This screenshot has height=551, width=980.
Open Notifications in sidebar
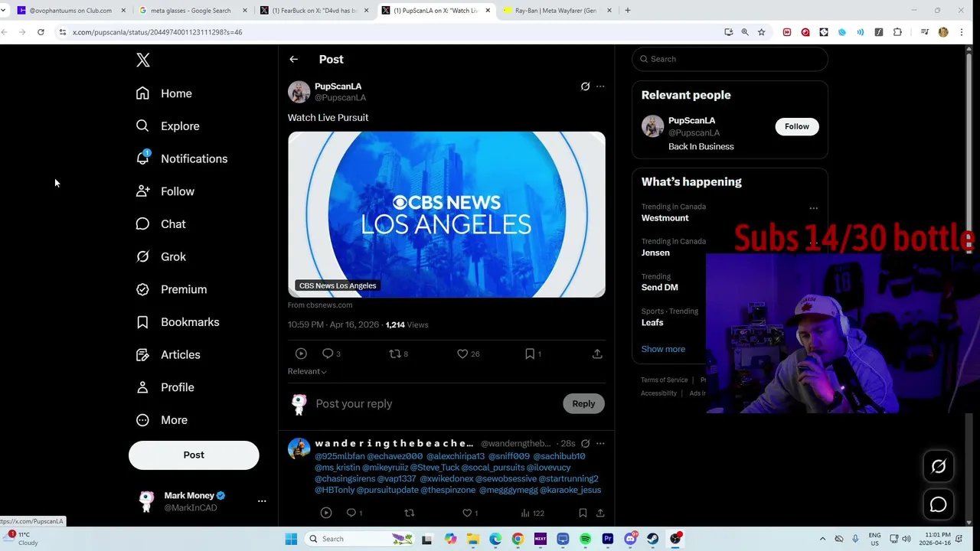point(181,158)
